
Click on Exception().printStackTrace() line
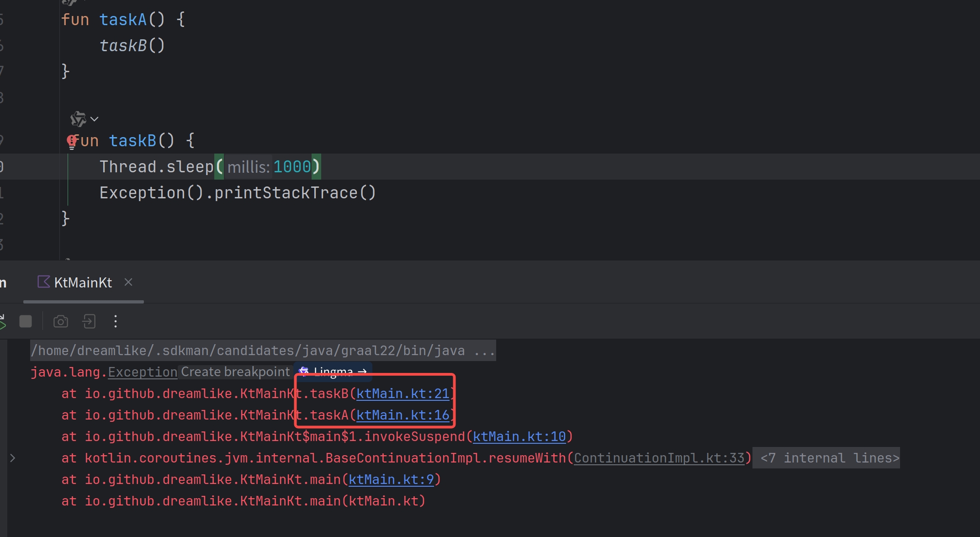point(238,193)
